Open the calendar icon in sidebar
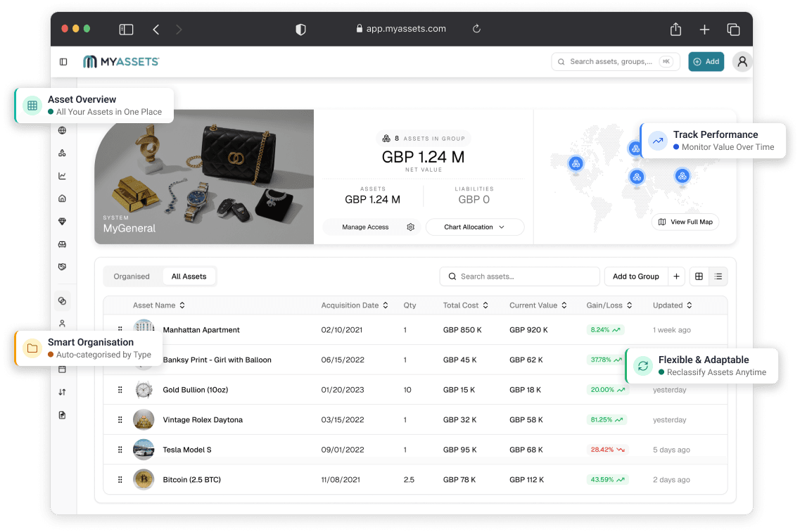The height and width of the screenshot is (532, 800). 62,369
